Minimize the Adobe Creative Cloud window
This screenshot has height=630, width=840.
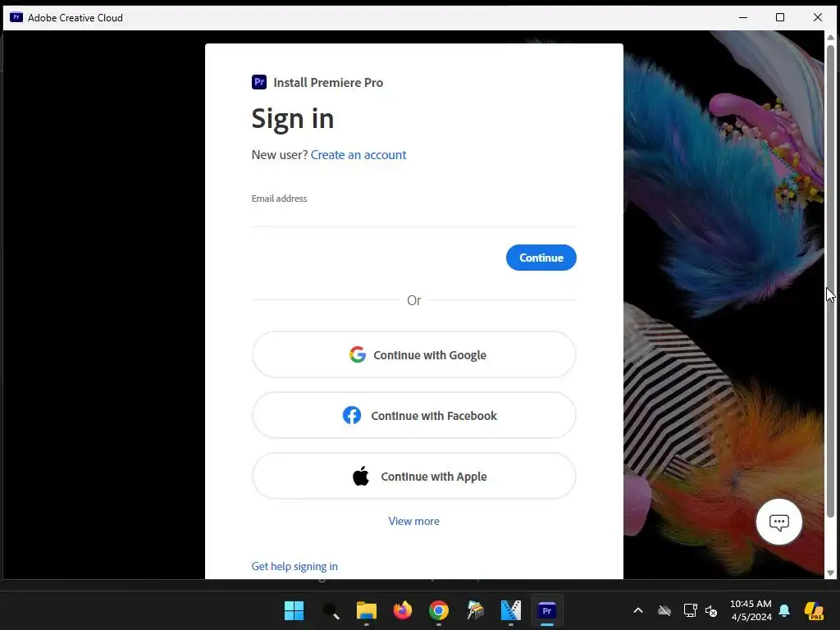pyautogui.click(x=743, y=17)
